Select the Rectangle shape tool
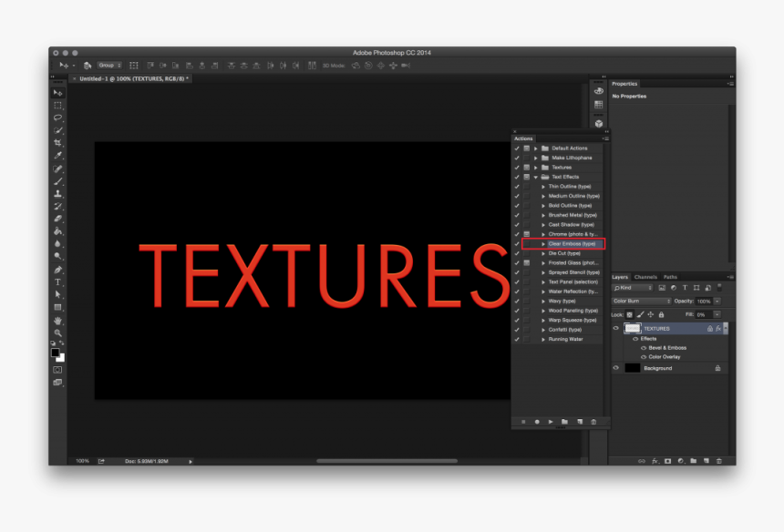784x532 pixels. pyautogui.click(x=58, y=307)
